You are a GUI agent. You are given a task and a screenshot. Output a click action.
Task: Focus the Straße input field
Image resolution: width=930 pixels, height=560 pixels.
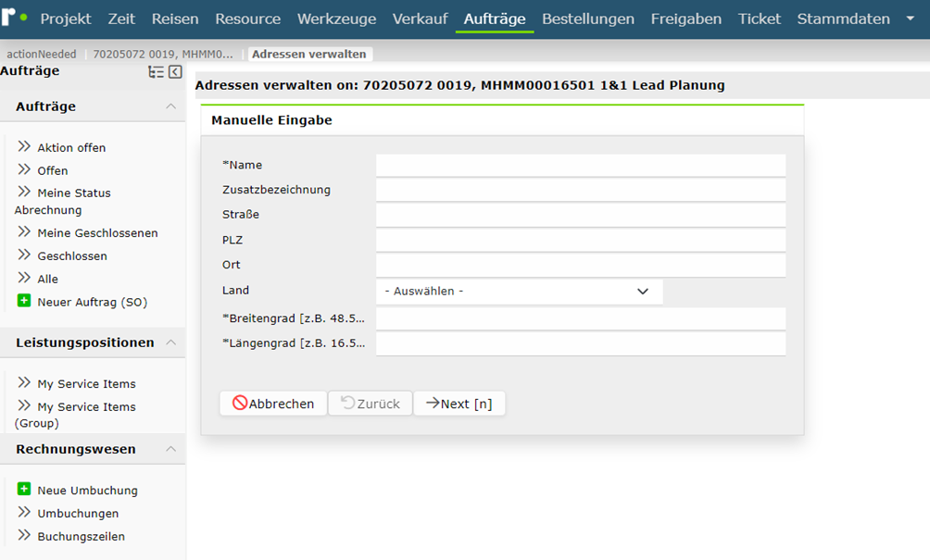(581, 215)
